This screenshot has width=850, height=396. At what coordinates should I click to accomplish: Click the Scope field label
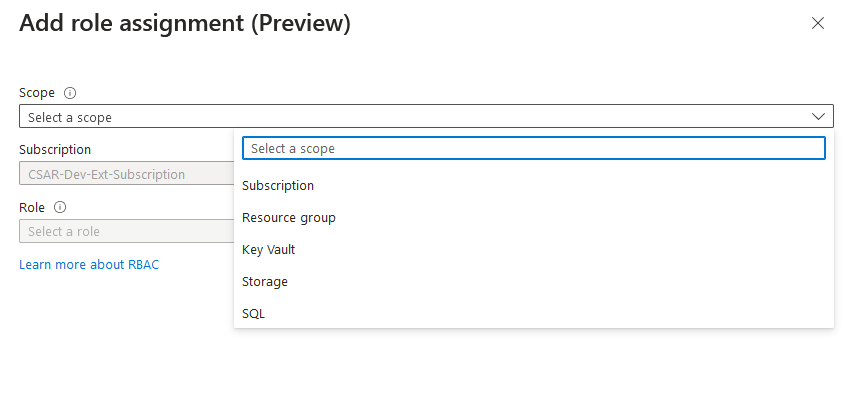pos(37,93)
